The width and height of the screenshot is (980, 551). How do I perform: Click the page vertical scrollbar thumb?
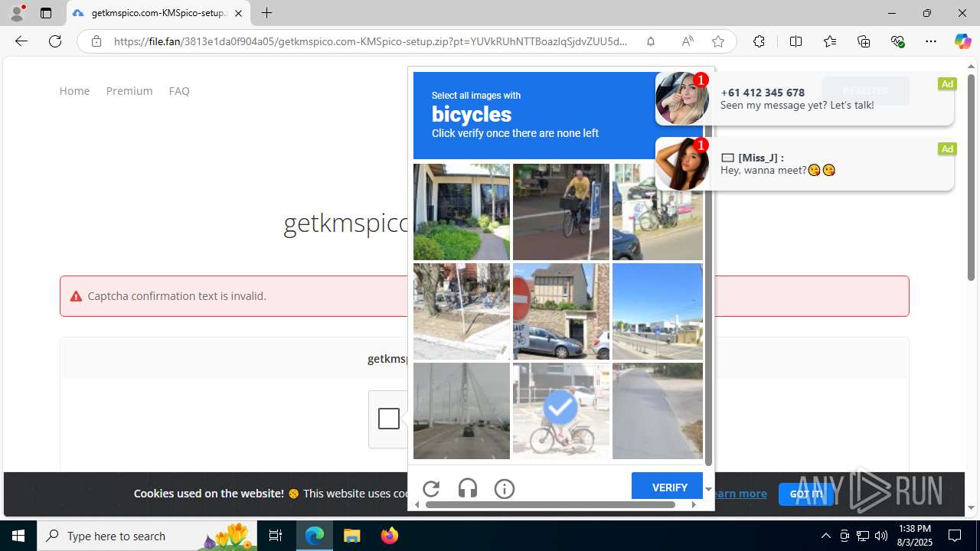coord(971,177)
